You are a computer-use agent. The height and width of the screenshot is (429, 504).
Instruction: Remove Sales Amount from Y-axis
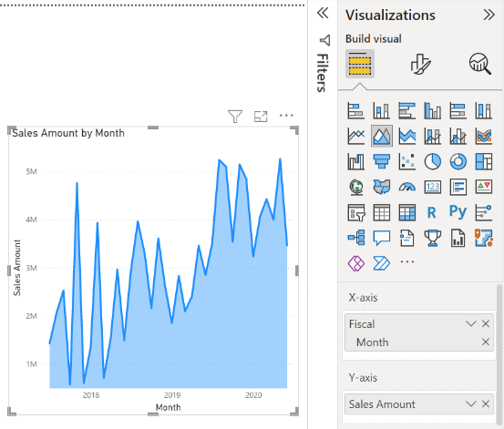pos(486,403)
